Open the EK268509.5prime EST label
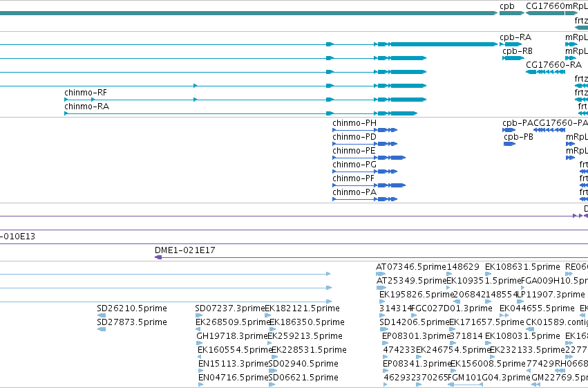Viewport: 588px width, 388px height. (233, 322)
